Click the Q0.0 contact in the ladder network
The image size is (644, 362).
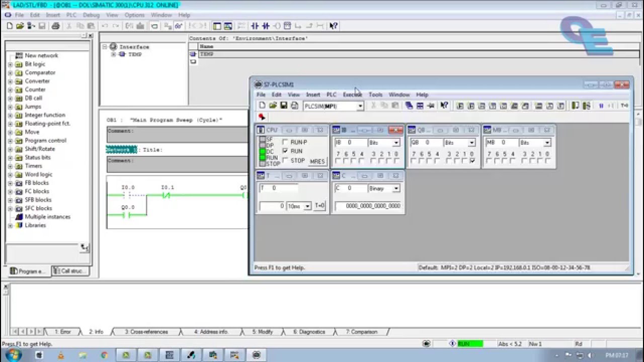tap(128, 215)
